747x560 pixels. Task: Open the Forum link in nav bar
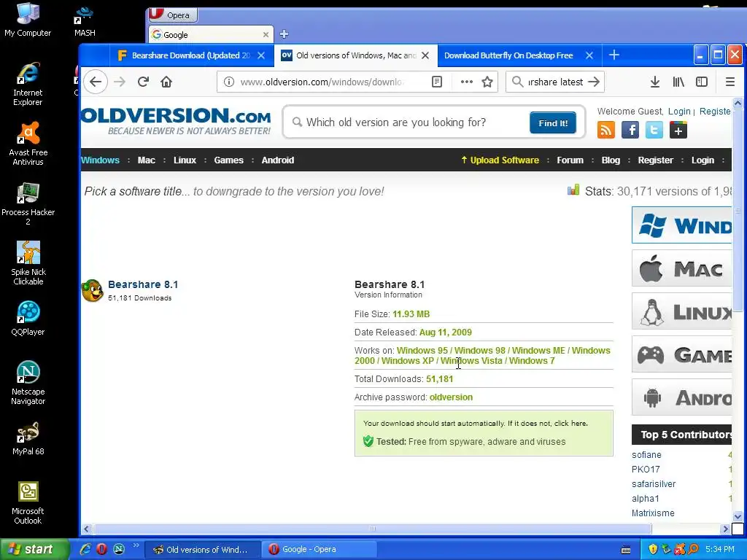pos(570,160)
